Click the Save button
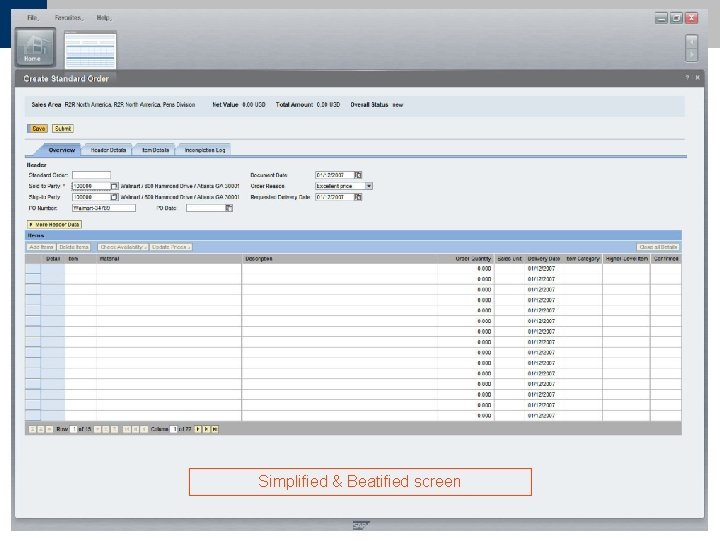The height and width of the screenshot is (540, 720). (38, 129)
